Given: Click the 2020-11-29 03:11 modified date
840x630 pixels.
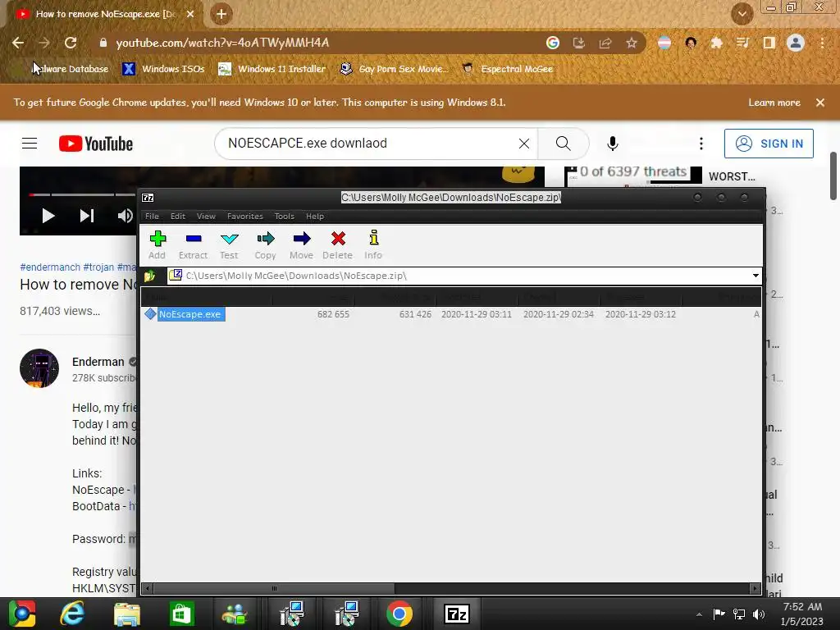Looking at the screenshot, I should click(x=477, y=314).
